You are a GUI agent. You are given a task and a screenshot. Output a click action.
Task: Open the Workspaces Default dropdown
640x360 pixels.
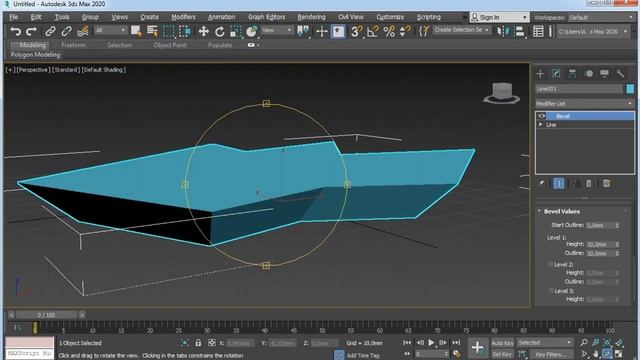[601, 18]
